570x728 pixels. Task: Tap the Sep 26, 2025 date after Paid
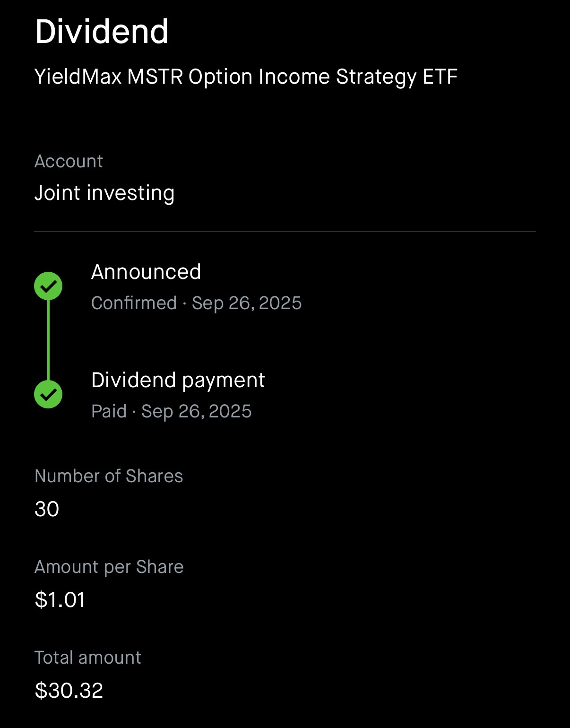(x=197, y=411)
